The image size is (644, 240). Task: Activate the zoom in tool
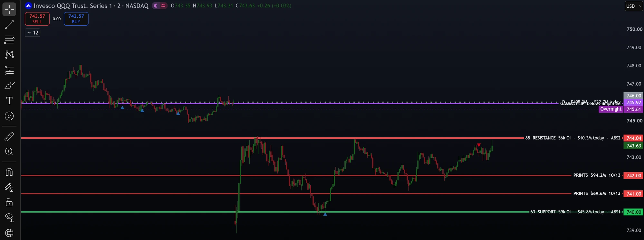[x=9, y=152]
